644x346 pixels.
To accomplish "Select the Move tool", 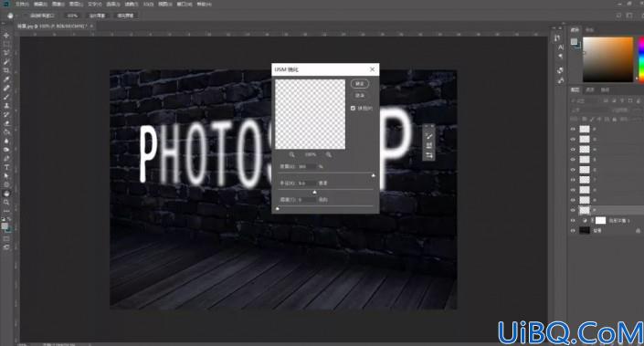I will [6, 36].
